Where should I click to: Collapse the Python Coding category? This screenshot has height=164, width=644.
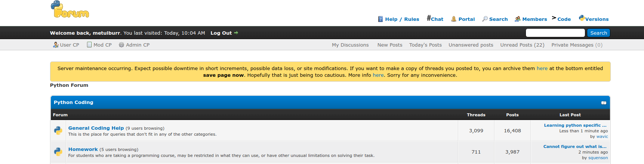point(603,103)
